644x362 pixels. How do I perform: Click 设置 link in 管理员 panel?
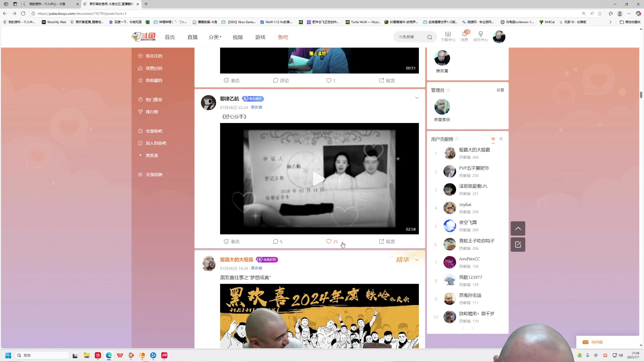(500, 90)
